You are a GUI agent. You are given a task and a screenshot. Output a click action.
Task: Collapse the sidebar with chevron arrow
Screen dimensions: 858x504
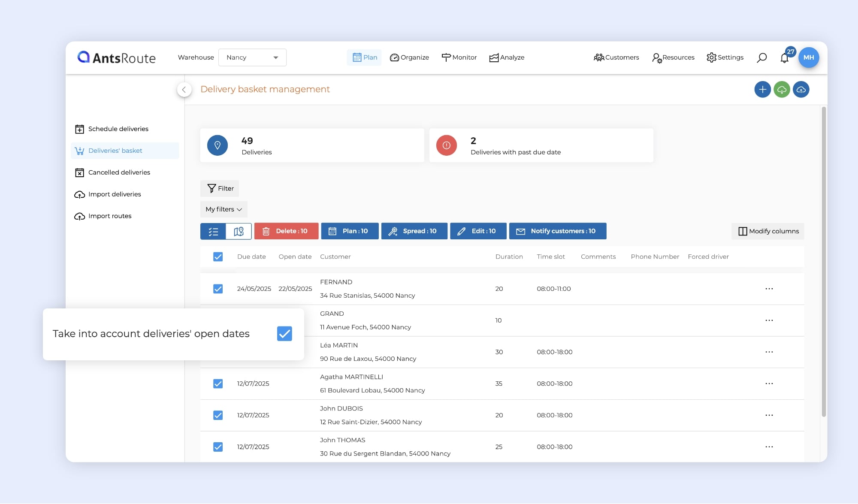(184, 90)
